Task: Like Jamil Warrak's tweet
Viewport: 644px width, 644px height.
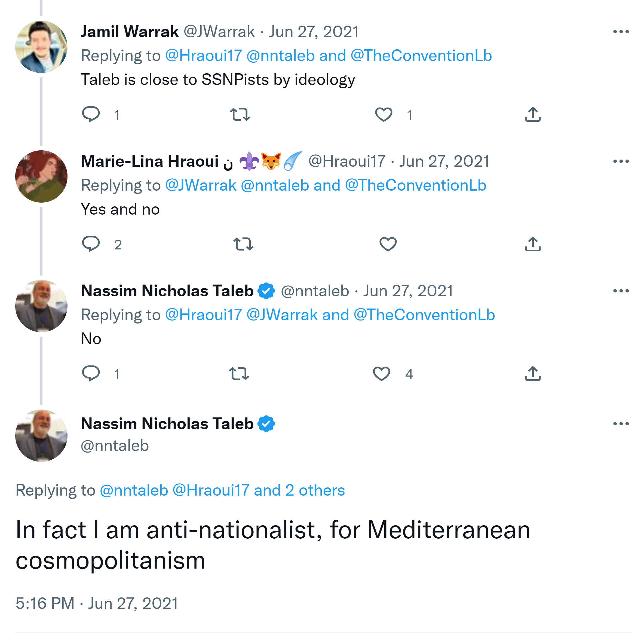Action: point(383,114)
